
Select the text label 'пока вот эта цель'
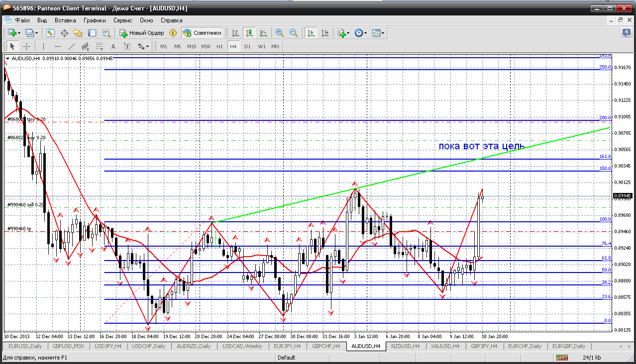pyautogui.click(x=481, y=146)
